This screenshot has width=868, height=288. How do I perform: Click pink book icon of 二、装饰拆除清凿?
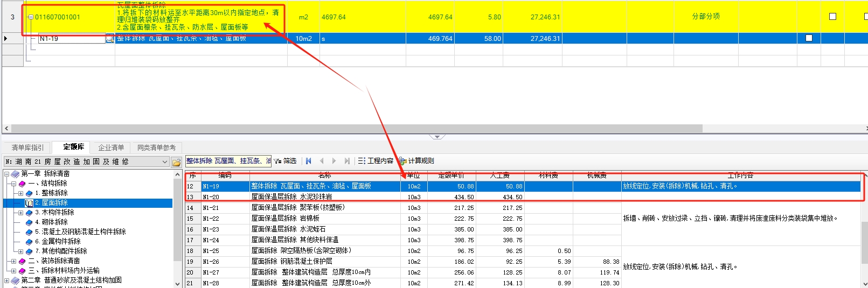(22, 261)
